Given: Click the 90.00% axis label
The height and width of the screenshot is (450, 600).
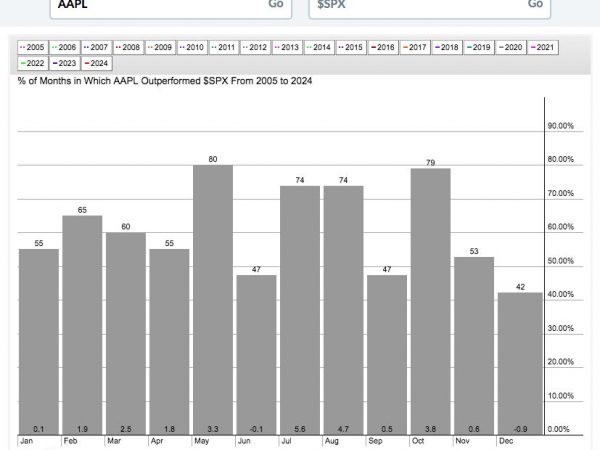Looking at the screenshot, I should (x=561, y=126).
